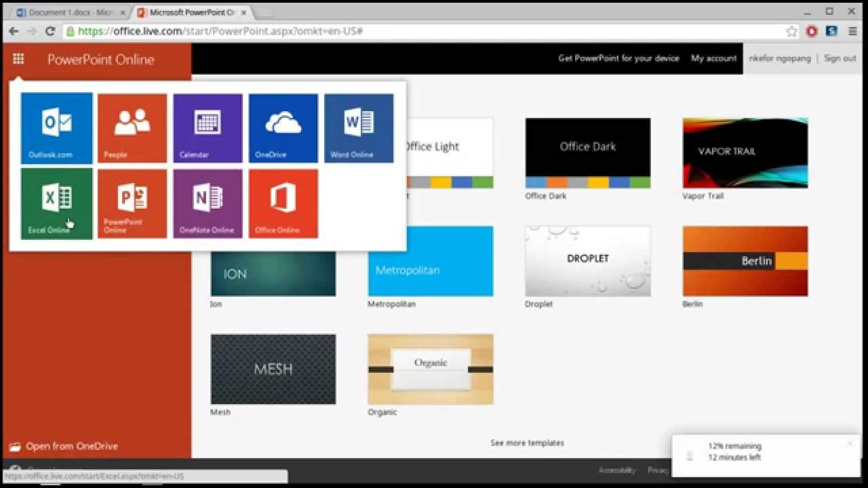Click the Office Dark caption text
868x488 pixels.
click(x=545, y=196)
